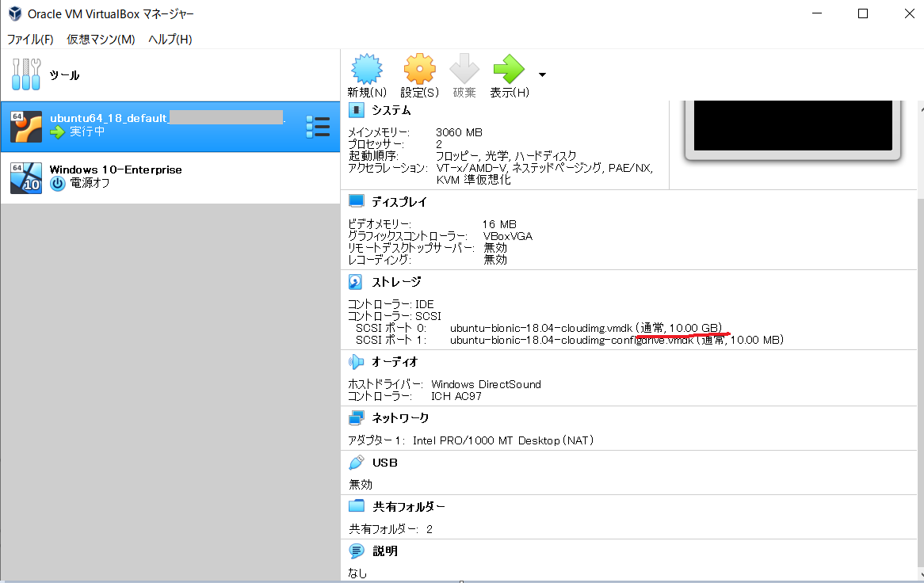The height and width of the screenshot is (583, 924).
Task: Click the ディスプレイ section icon
Action: (x=356, y=201)
